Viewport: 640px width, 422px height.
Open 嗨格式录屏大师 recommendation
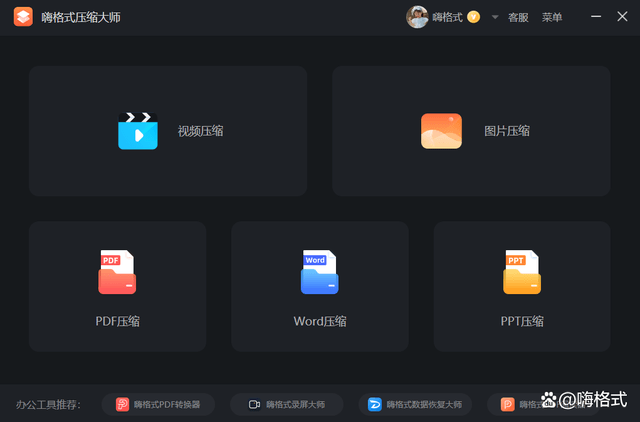point(286,404)
